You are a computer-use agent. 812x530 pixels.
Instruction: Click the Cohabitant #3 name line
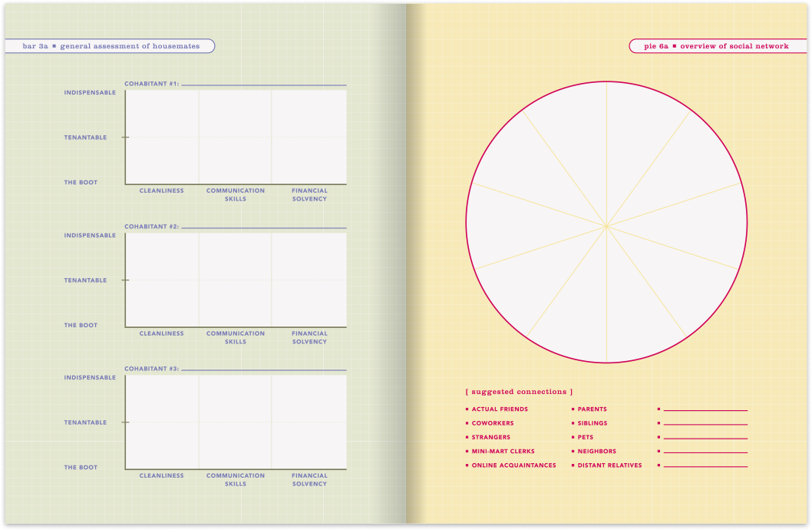[x=263, y=370]
